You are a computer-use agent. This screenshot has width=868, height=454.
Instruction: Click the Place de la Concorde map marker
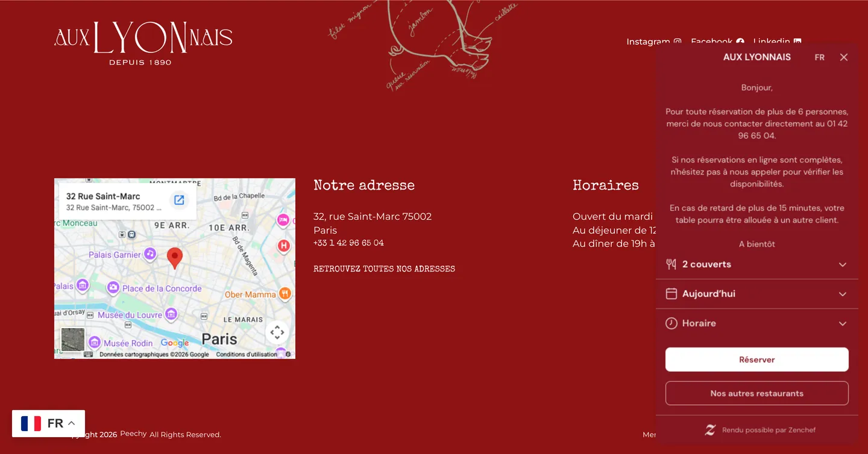tap(113, 288)
